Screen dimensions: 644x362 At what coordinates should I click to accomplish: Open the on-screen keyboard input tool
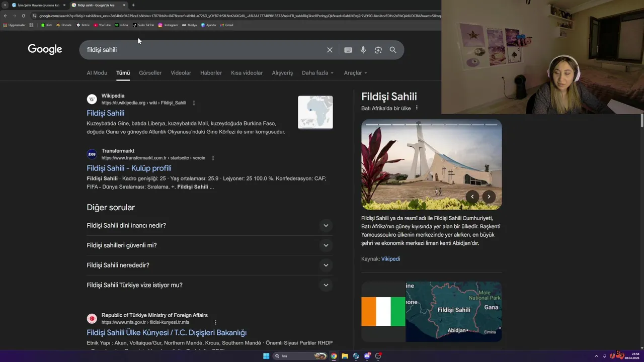[x=348, y=50]
